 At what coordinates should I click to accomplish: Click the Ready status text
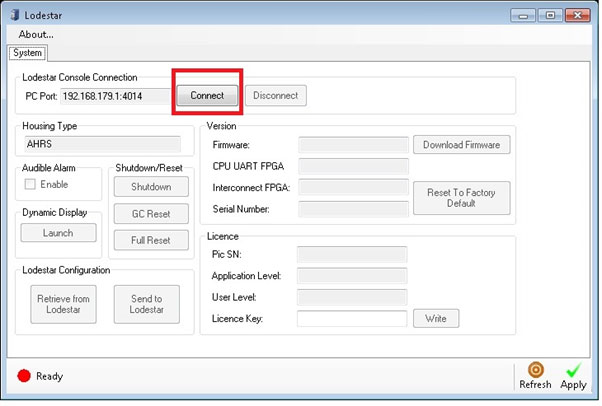tap(50, 376)
